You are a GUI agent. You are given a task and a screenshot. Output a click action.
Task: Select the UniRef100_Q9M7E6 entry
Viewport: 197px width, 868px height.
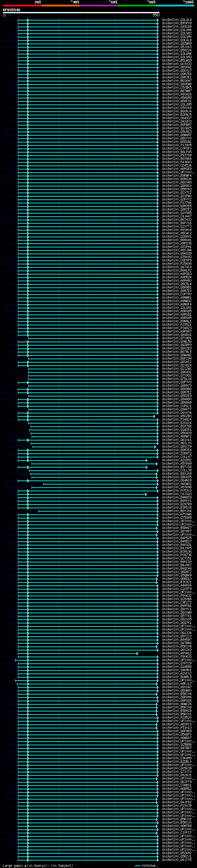pyautogui.click(x=177, y=74)
